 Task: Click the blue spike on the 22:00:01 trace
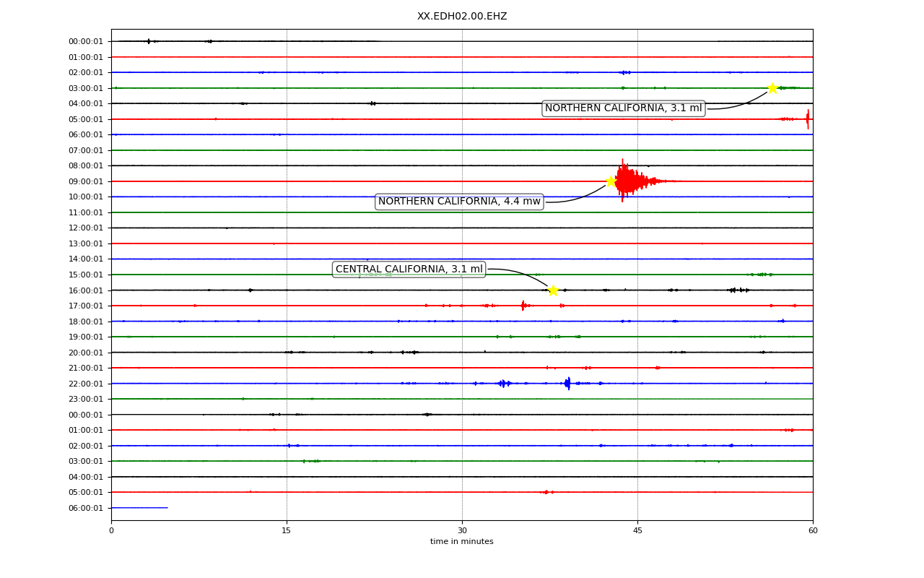click(x=568, y=383)
